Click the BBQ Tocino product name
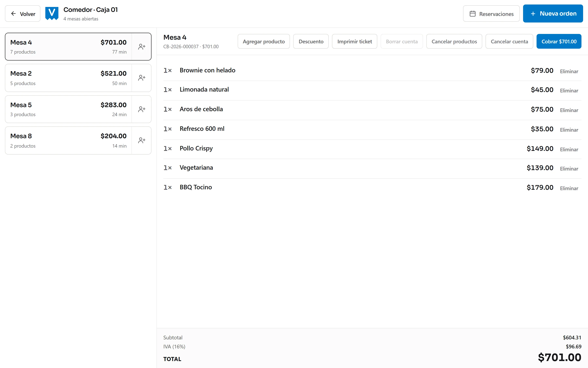 196,187
